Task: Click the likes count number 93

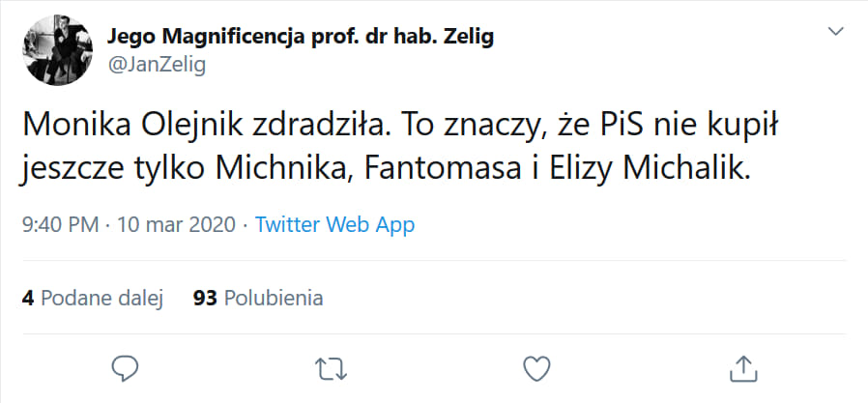Action: (x=204, y=298)
